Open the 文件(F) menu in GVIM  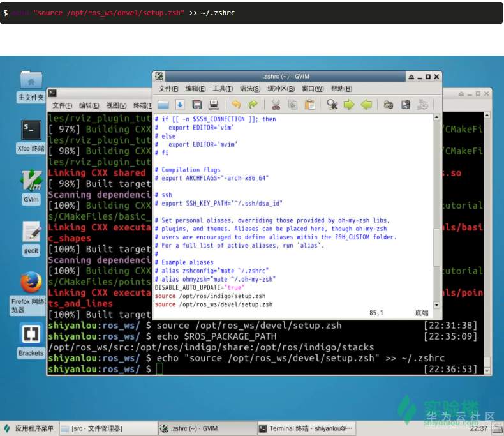tap(168, 89)
